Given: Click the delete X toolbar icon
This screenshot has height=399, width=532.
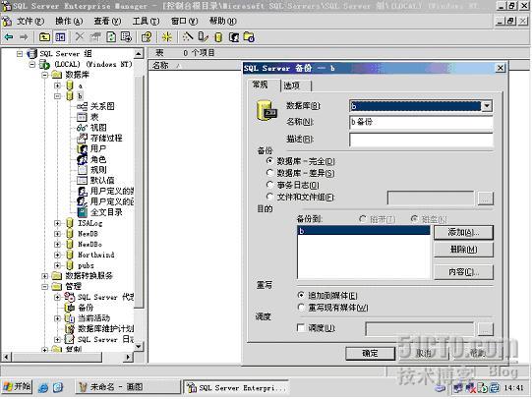Looking at the screenshot, I should coord(80,37).
